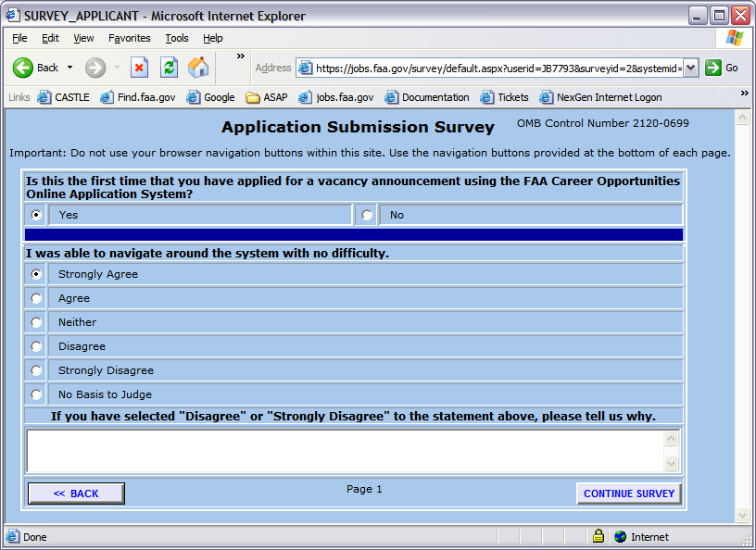Click the green Go arrow button
This screenshot has height=550, width=756.
[713, 68]
